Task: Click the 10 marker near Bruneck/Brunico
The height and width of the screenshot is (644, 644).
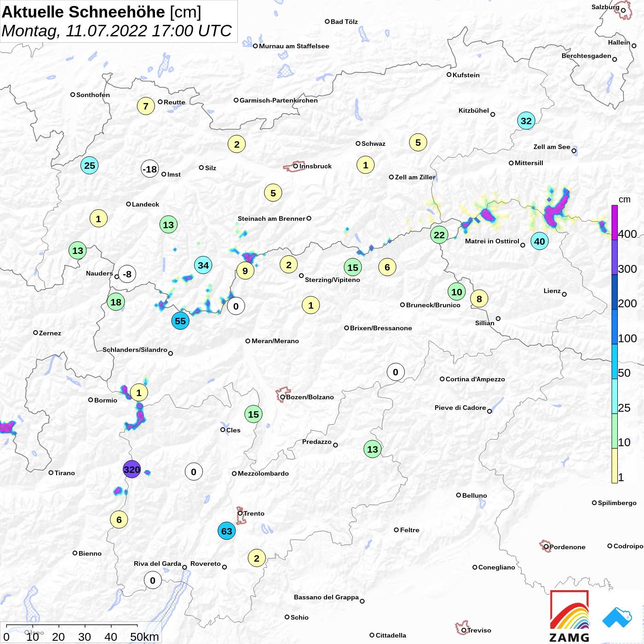Action: pos(457,292)
